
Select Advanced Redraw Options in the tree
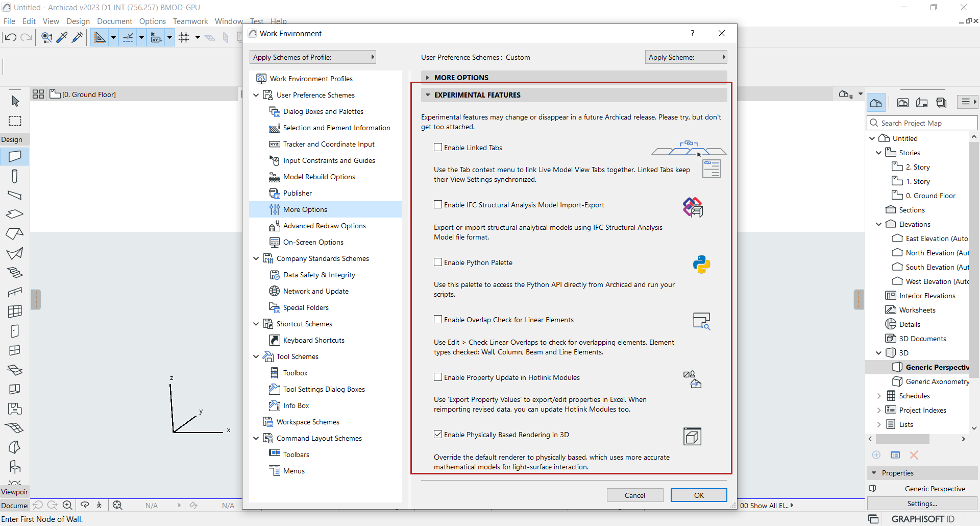[325, 226]
